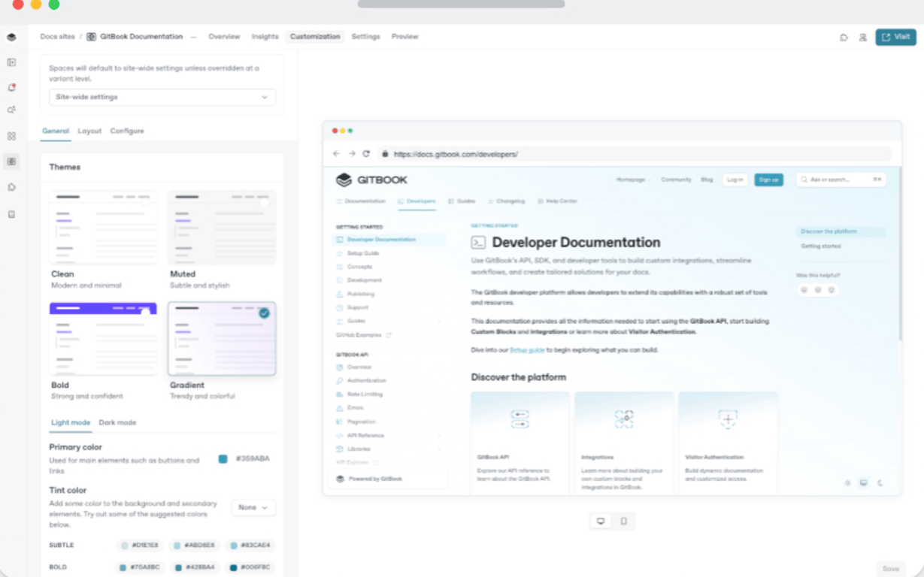Click the Docs sites breadcrumb link
The image size is (924, 577).
[x=58, y=37]
